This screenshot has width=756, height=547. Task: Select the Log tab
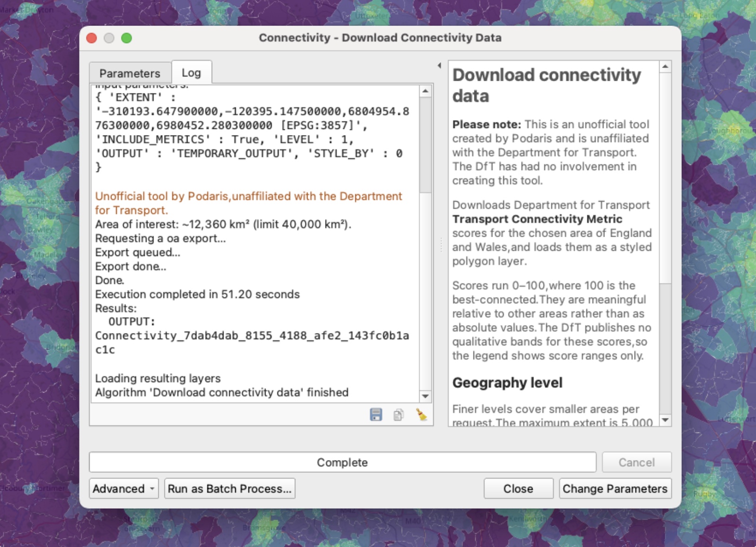pyautogui.click(x=191, y=72)
